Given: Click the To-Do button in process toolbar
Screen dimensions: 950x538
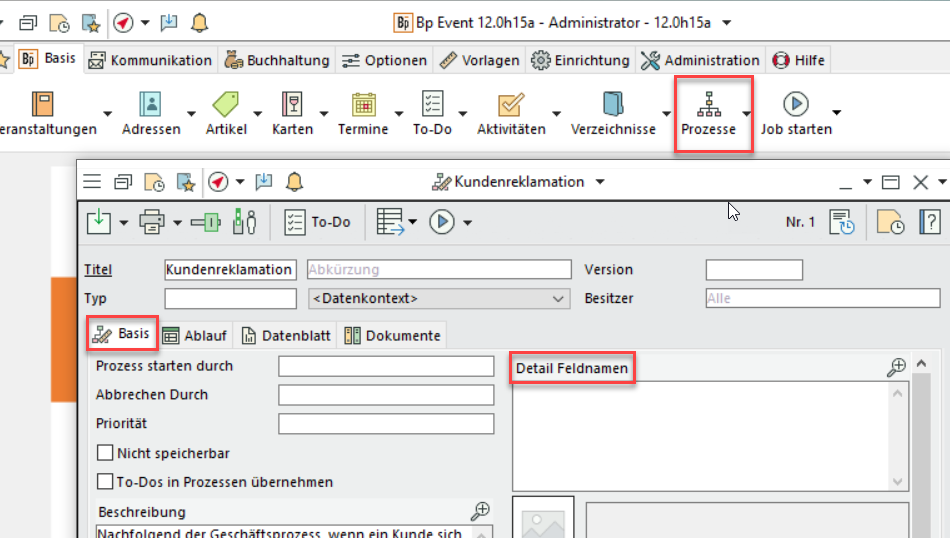Looking at the screenshot, I should (x=318, y=222).
